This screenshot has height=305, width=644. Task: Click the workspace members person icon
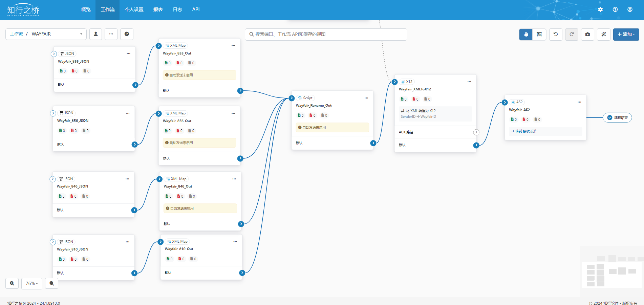pos(96,34)
